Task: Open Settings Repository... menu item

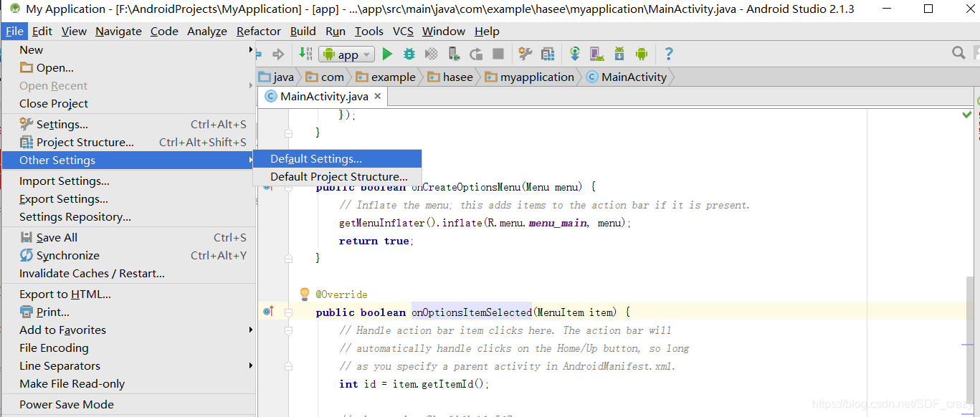Action: coord(129,217)
